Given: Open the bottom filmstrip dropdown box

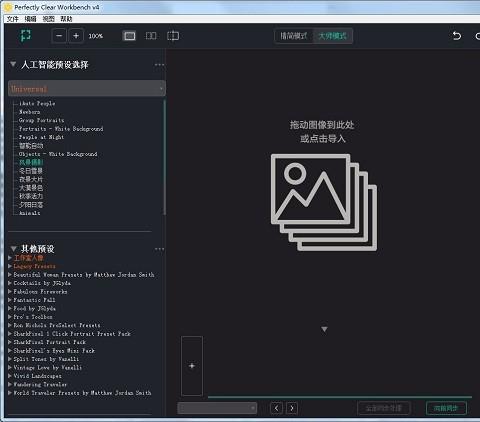Looking at the screenshot, I should point(217,408).
